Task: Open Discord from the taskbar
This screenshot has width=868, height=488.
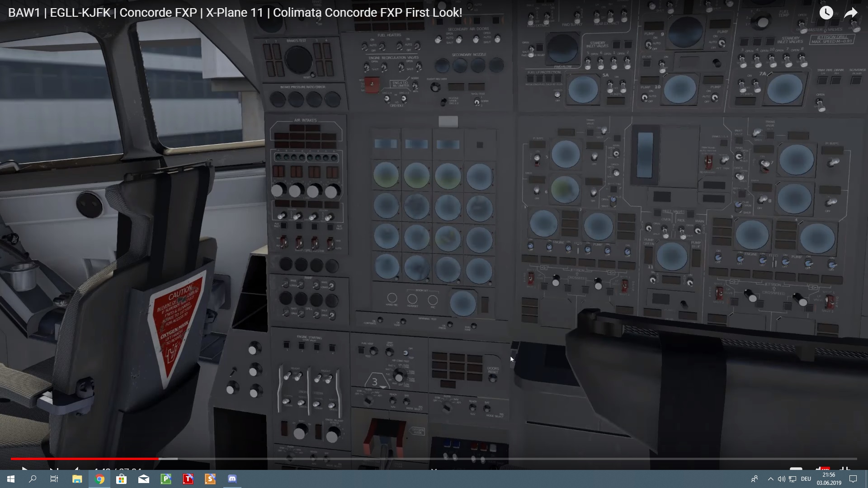Action: click(x=232, y=479)
